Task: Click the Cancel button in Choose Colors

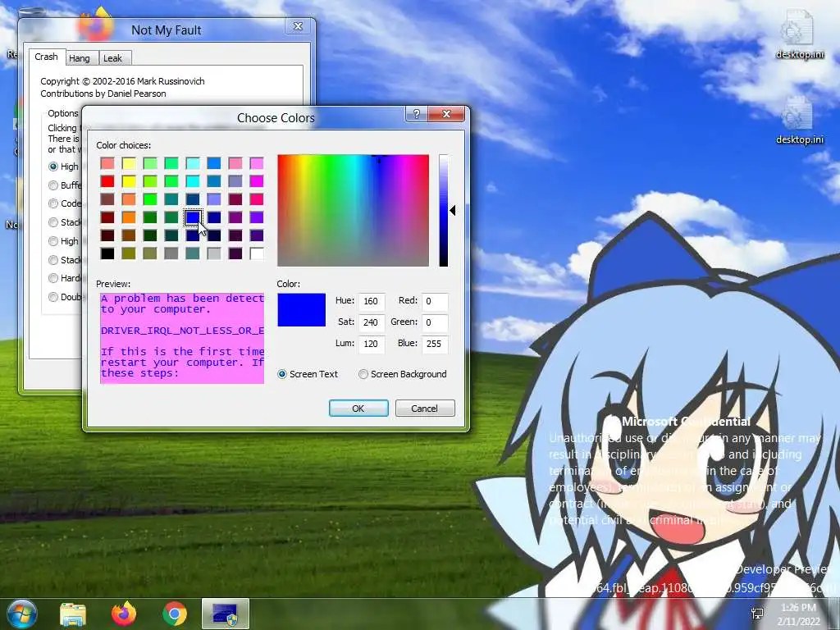Action: (425, 409)
